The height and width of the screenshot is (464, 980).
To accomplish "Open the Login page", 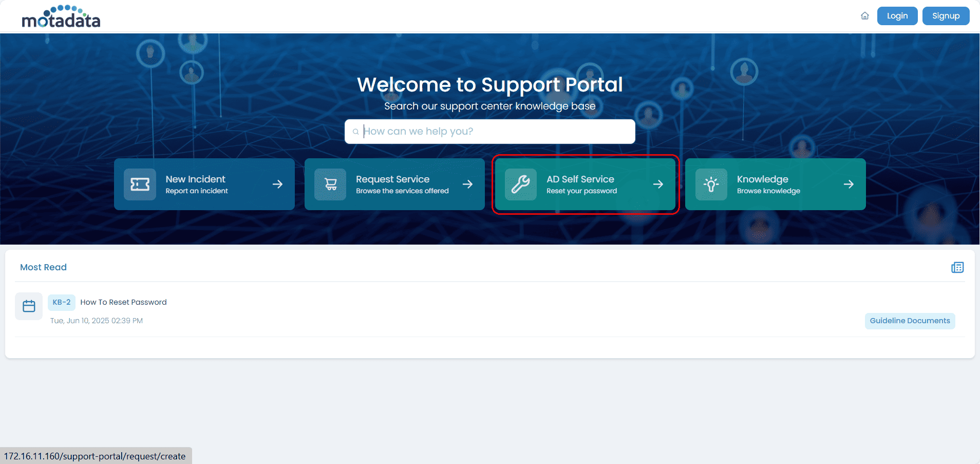I will (897, 15).
